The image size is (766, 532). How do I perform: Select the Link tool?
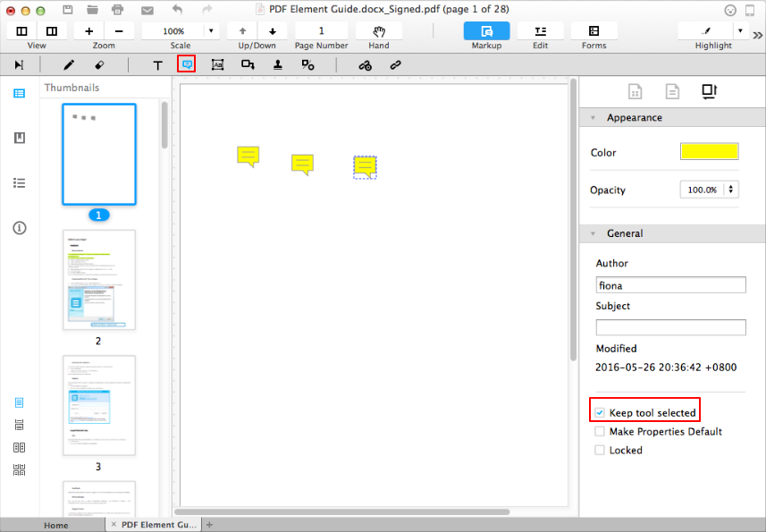coord(395,64)
